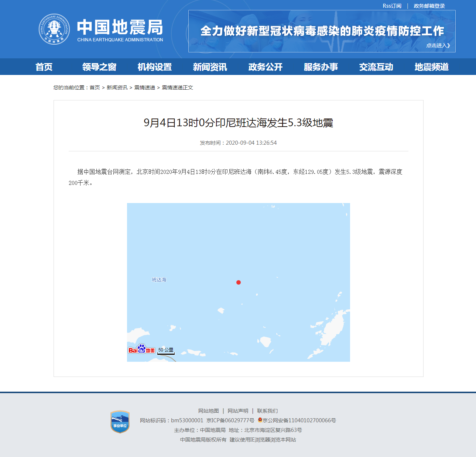Open the 政务公开 navigation menu

click(x=265, y=67)
